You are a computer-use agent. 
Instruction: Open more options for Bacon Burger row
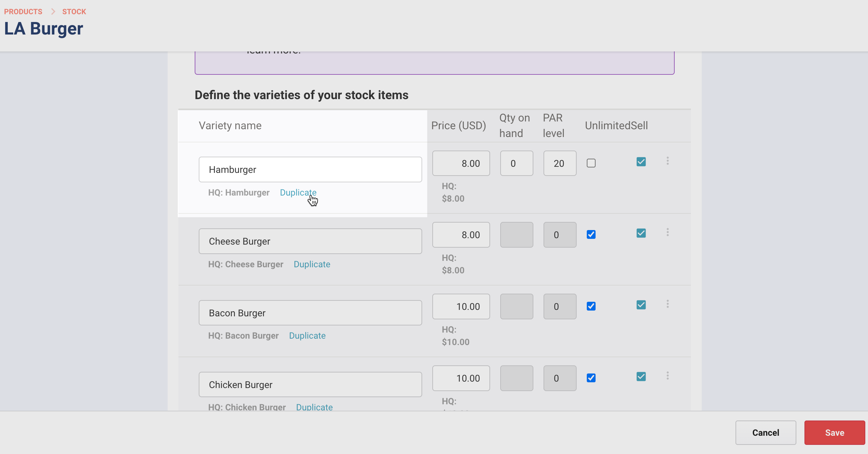[668, 304]
